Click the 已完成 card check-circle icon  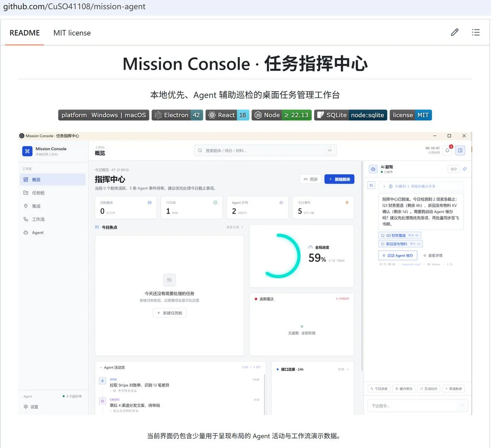215,202
